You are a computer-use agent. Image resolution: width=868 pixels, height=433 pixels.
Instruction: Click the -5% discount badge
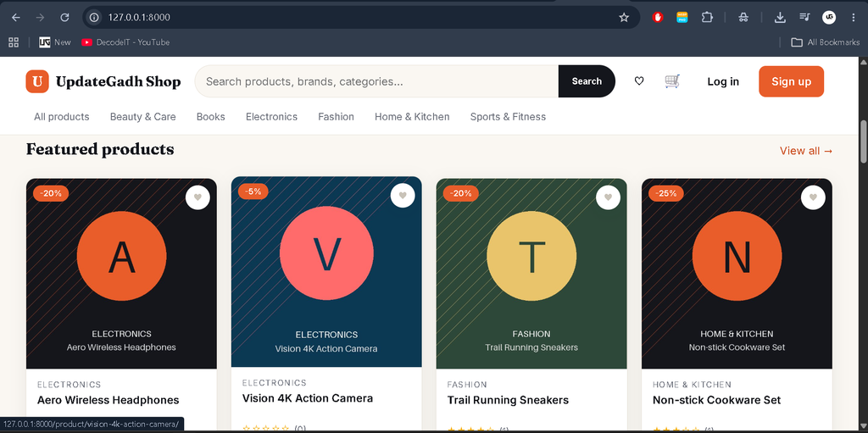coord(253,192)
